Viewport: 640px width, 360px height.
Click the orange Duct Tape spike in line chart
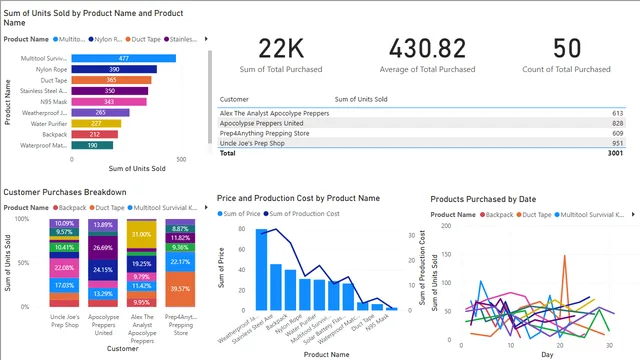point(565,257)
